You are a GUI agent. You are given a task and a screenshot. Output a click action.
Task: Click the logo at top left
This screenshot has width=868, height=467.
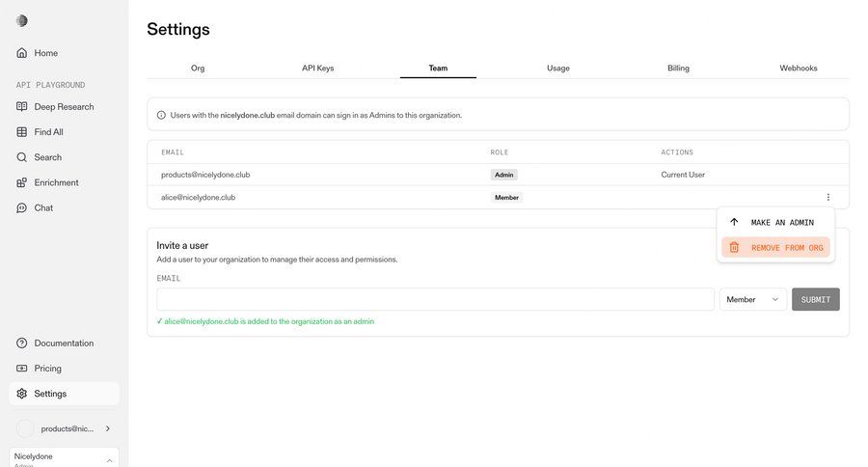pyautogui.click(x=22, y=20)
